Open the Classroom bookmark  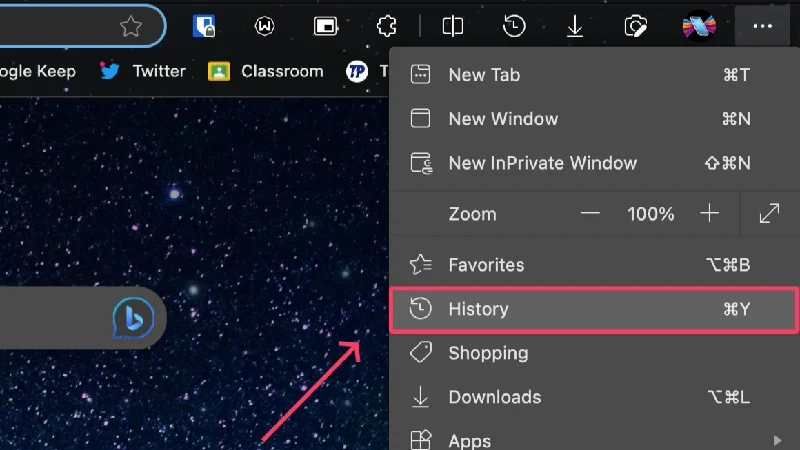266,71
